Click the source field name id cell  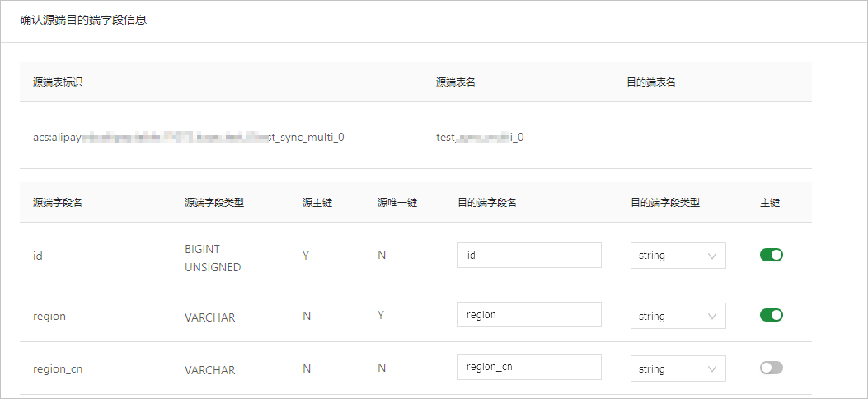[38, 256]
